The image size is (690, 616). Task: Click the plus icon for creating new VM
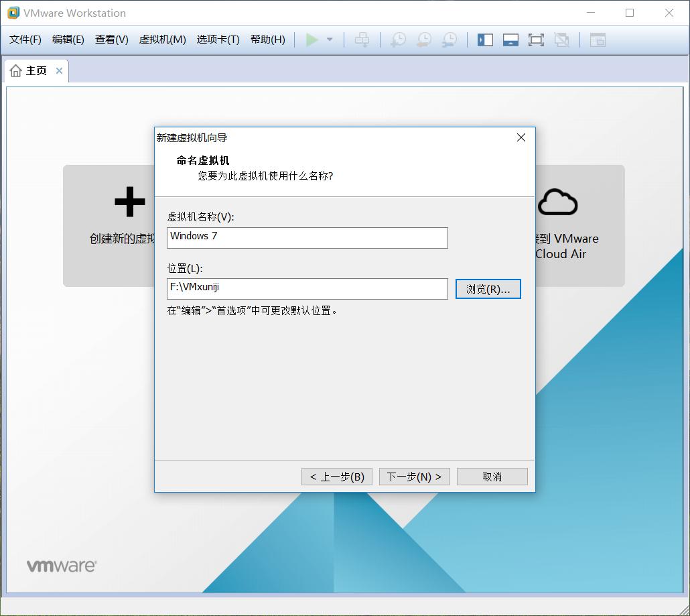tap(130, 202)
